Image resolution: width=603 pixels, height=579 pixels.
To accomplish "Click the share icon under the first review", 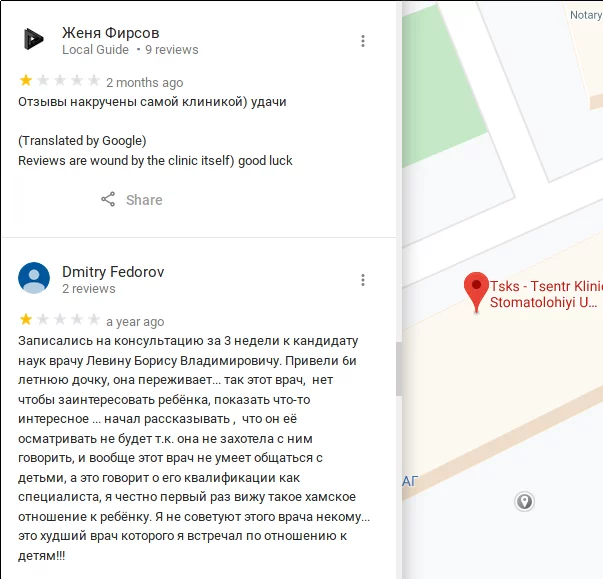I will click(108, 199).
